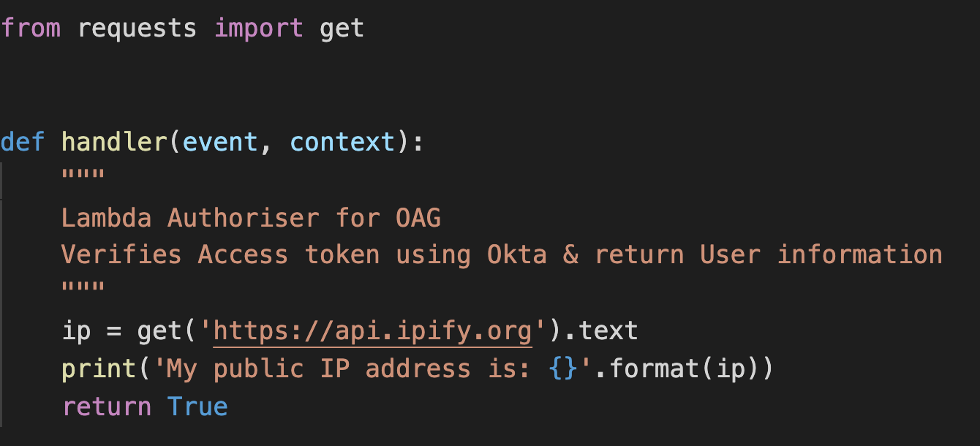
Task: Select the 'handler' function name
Action: tap(115, 141)
